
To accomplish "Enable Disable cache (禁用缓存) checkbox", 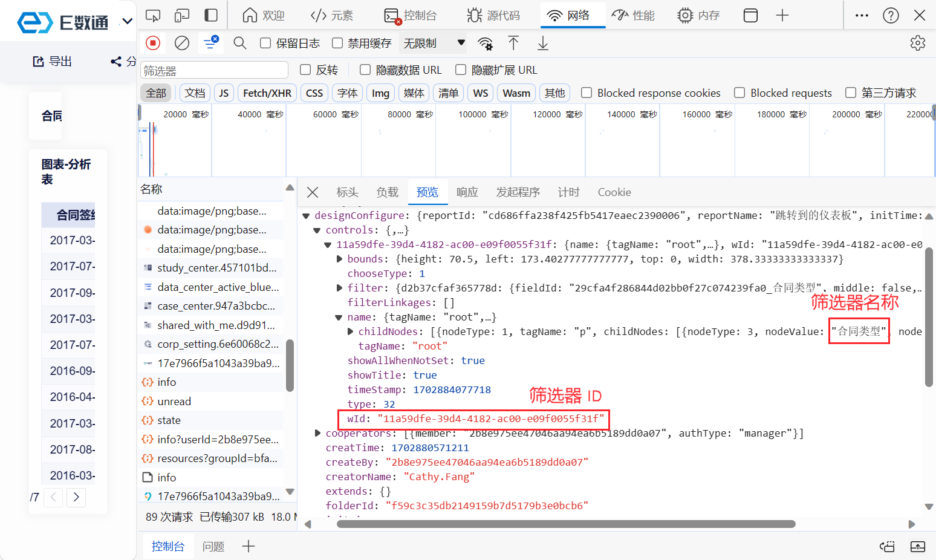I will [x=337, y=43].
